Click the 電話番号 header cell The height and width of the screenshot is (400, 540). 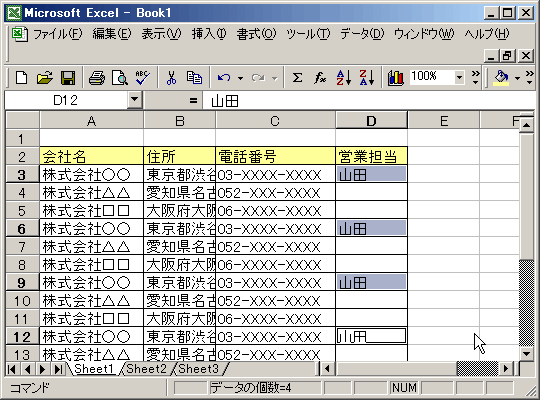click(x=276, y=156)
